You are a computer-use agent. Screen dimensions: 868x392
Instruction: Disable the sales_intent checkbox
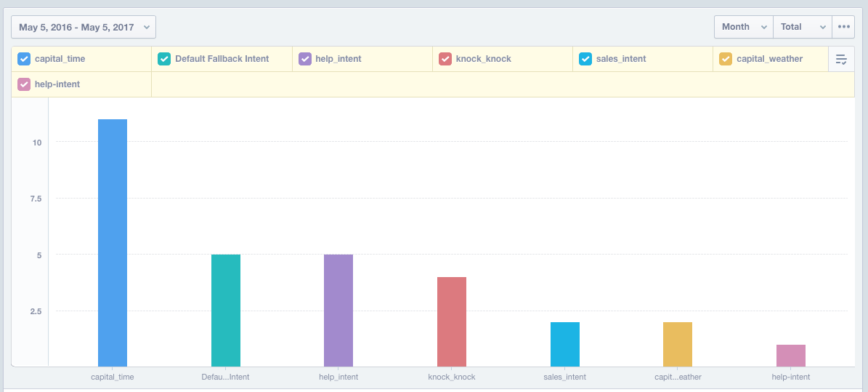[x=585, y=59]
